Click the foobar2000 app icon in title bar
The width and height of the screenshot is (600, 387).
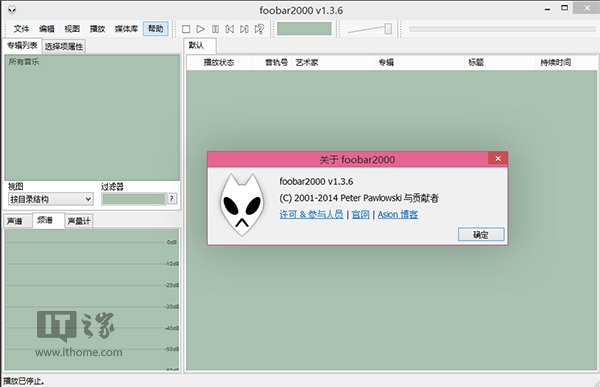[x=12, y=10]
